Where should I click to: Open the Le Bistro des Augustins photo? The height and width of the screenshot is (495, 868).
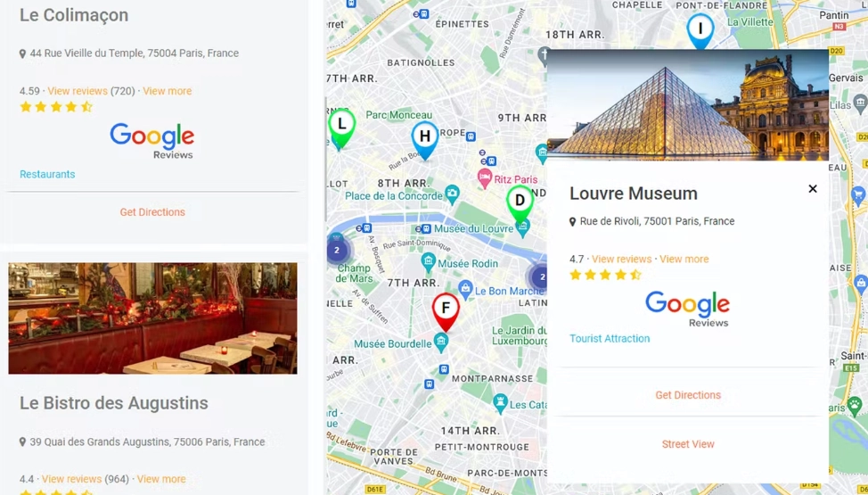coord(152,318)
